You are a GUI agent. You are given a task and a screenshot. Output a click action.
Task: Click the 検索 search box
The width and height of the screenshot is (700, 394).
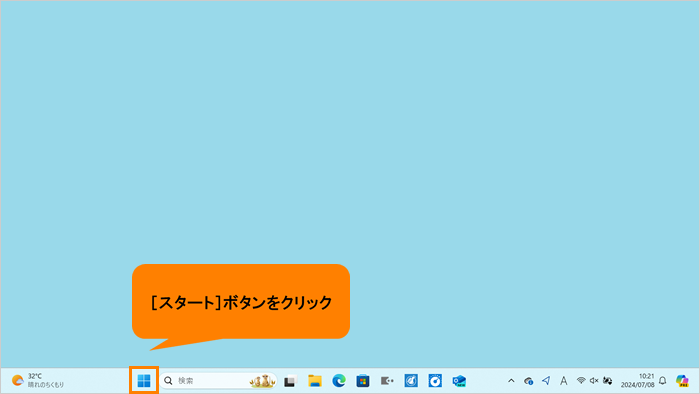tap(218, 381)
